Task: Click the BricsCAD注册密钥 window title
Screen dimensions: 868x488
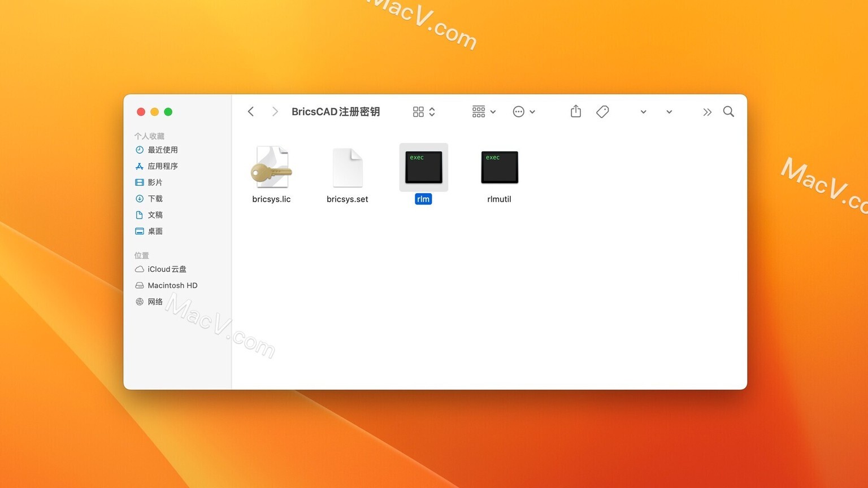Action: click(x=336, y=112)
